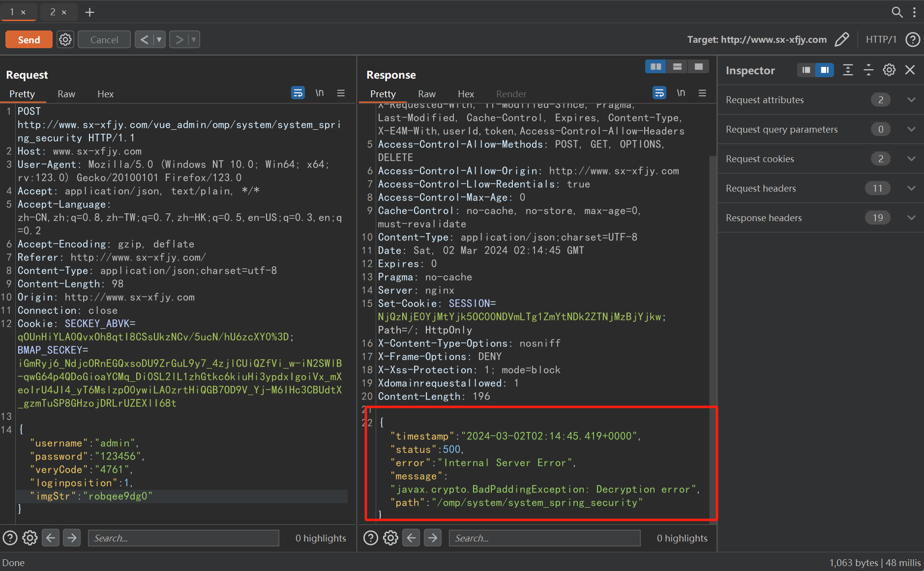
Task: Open the Repeater send settings gear
Action: (65, 40)
